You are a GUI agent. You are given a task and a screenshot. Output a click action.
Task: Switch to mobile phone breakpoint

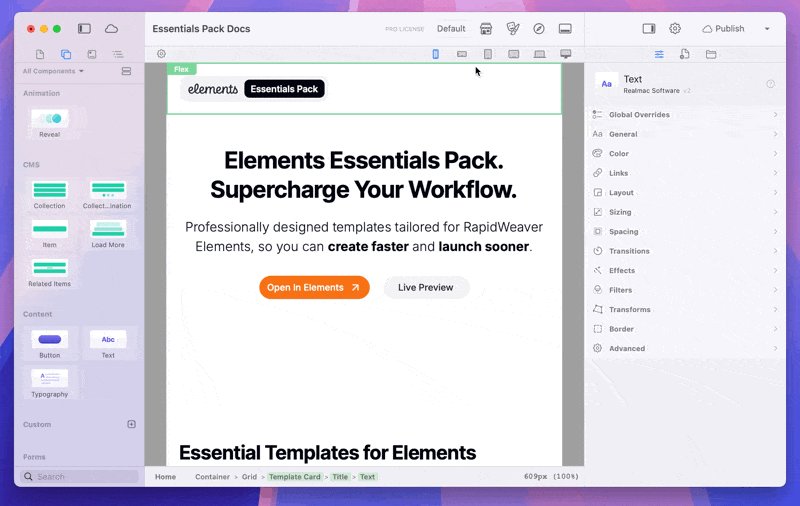coord(436,54)
